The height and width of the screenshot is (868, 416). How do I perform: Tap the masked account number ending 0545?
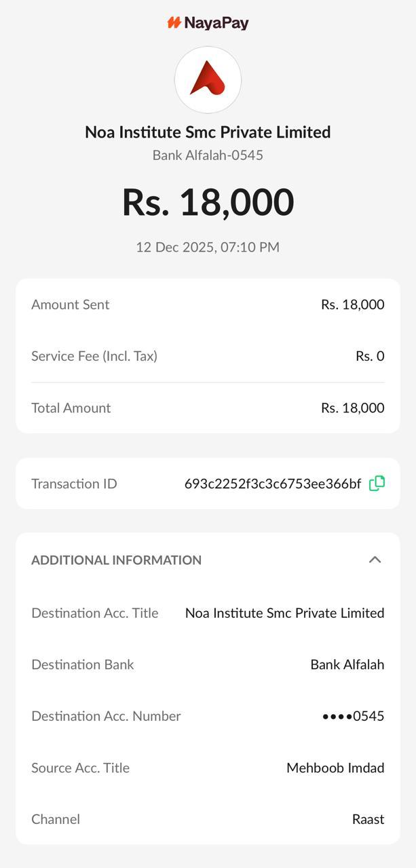(353, 716)
